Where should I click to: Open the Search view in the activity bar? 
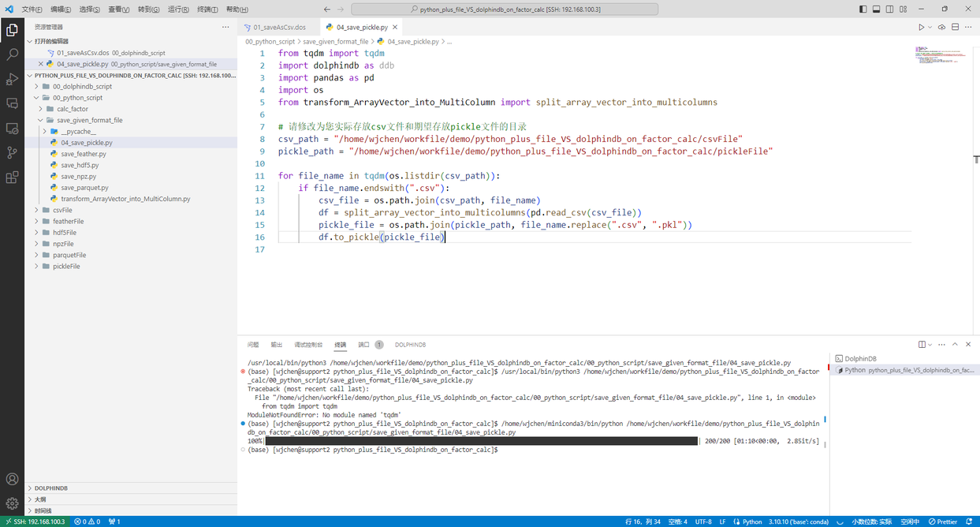click(x=12, y=55)
